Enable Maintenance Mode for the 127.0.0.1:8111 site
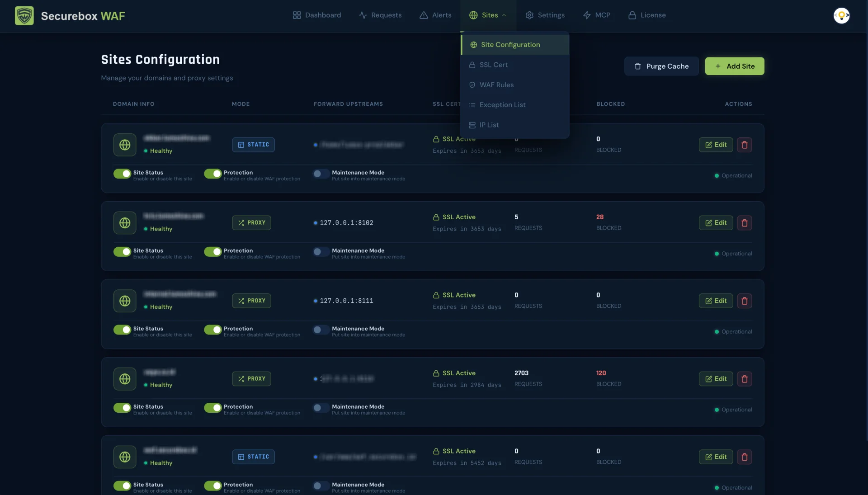This screenshot has height=495, width=868. (x=321, y=330)
